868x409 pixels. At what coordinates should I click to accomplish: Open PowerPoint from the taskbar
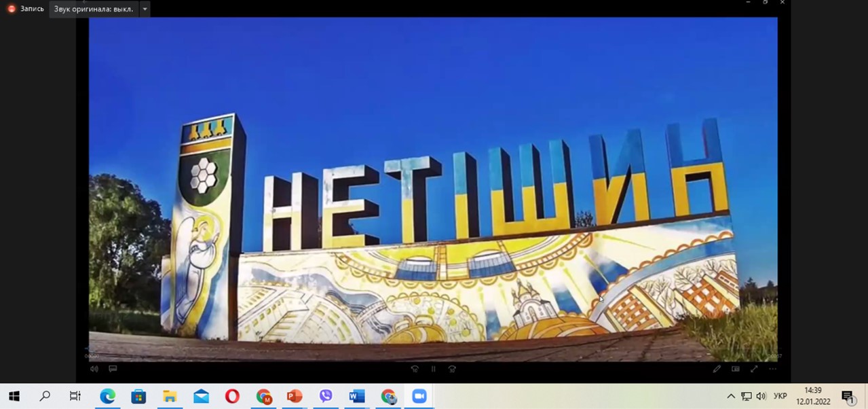295,396
